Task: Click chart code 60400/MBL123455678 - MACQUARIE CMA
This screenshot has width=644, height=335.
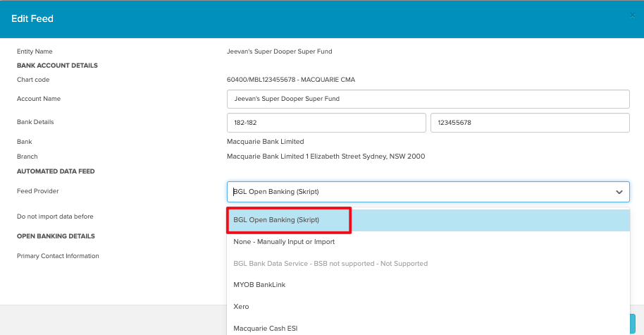Action: (x=291, y=80)
